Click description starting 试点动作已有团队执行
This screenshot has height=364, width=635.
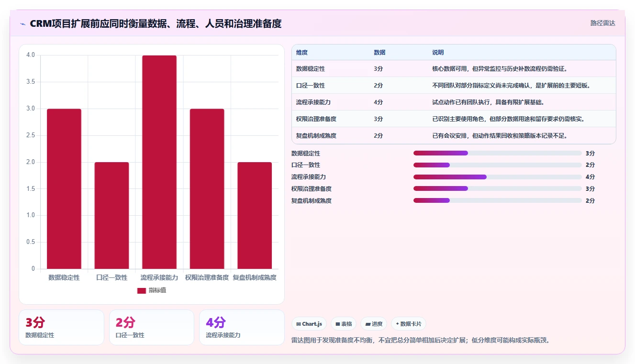[488, 102]
